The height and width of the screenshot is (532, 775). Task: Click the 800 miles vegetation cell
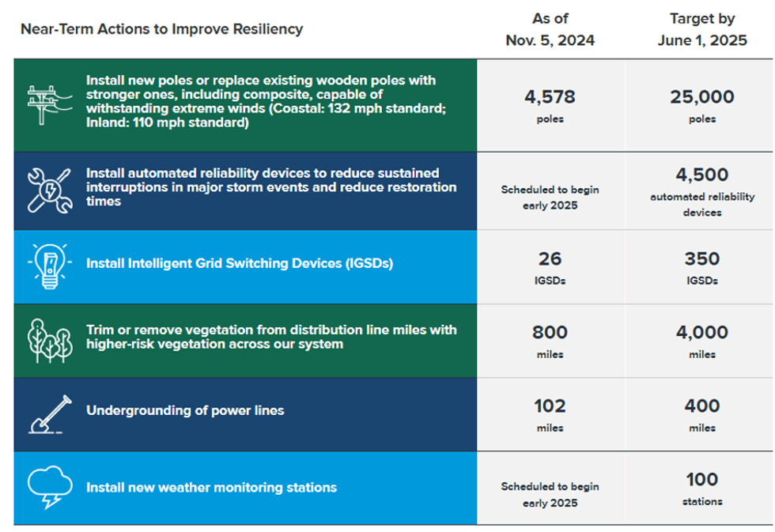point(550,341)
